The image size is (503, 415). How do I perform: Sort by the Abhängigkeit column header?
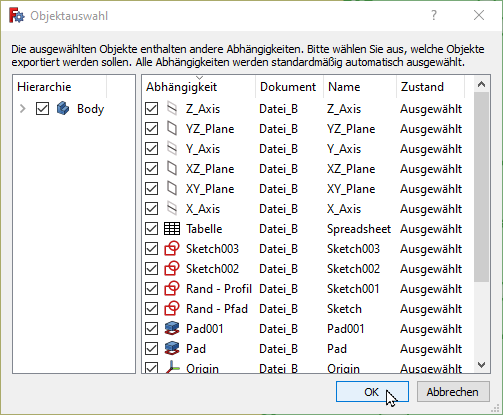point(199,87)
